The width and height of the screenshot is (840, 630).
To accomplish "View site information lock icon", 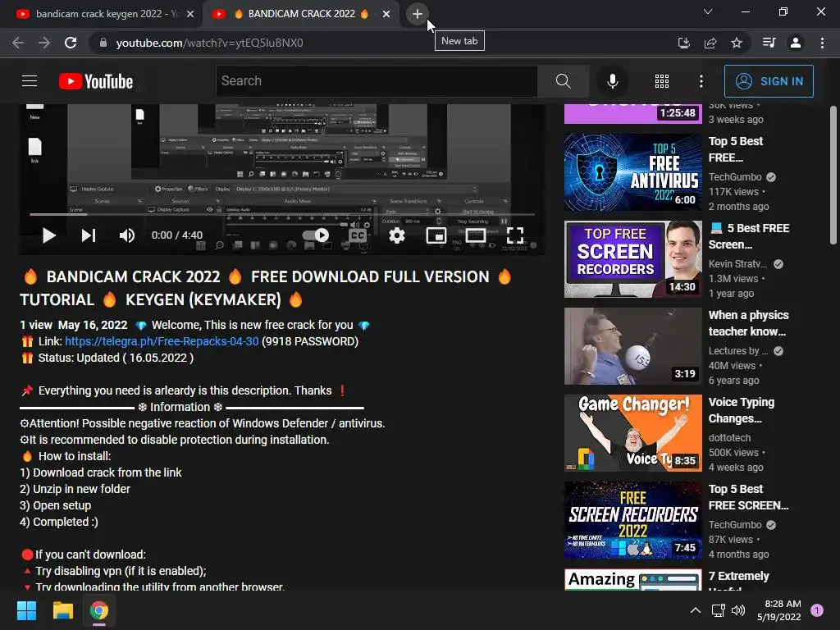I will [x=103, y=43].
